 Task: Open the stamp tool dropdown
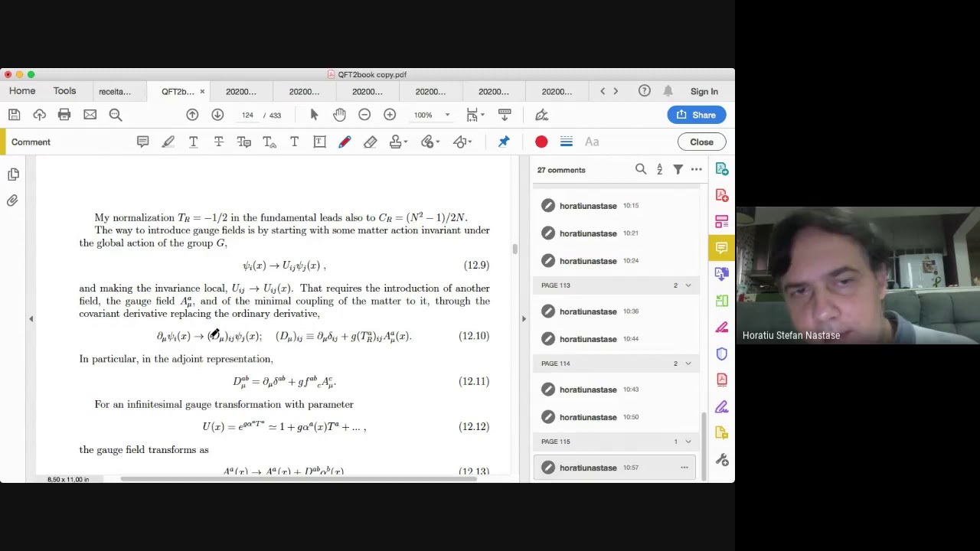point(398,142)
